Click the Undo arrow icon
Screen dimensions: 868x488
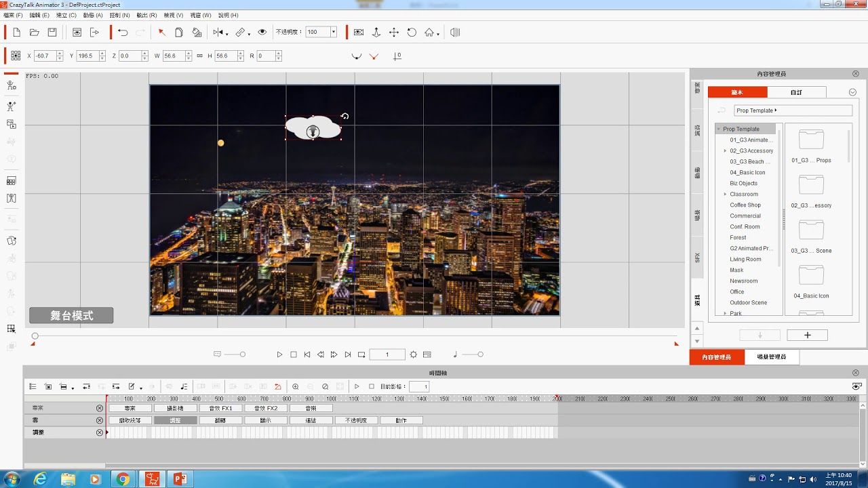[x=123, y=33]
